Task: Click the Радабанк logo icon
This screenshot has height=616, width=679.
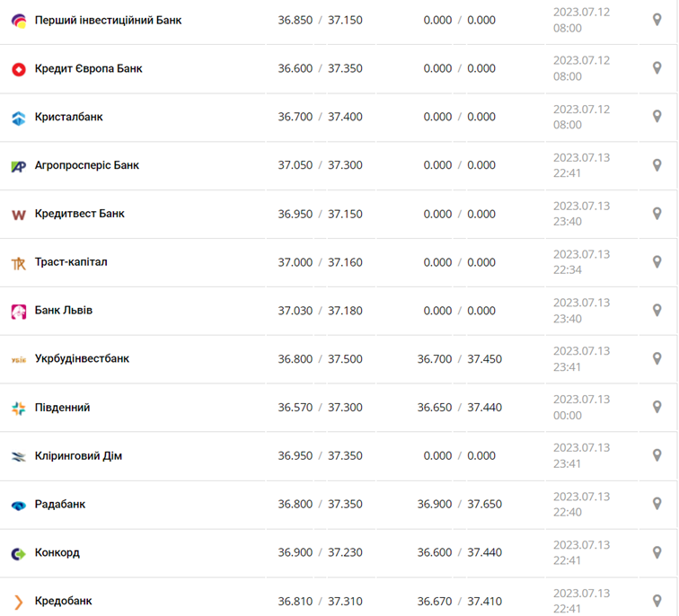Action: (x=19, y=505)
